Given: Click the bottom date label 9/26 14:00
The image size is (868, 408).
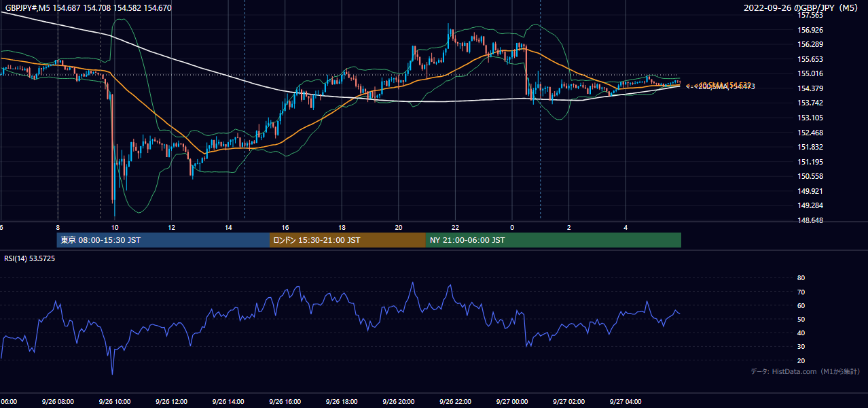Looking at the screenshot, I should (x=228, y=402).
